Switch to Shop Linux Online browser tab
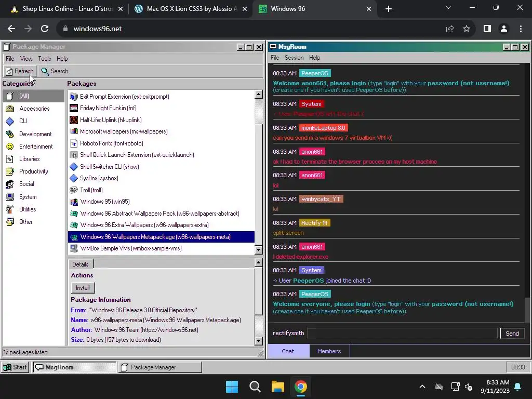532x399 pixels. (67, 9)
